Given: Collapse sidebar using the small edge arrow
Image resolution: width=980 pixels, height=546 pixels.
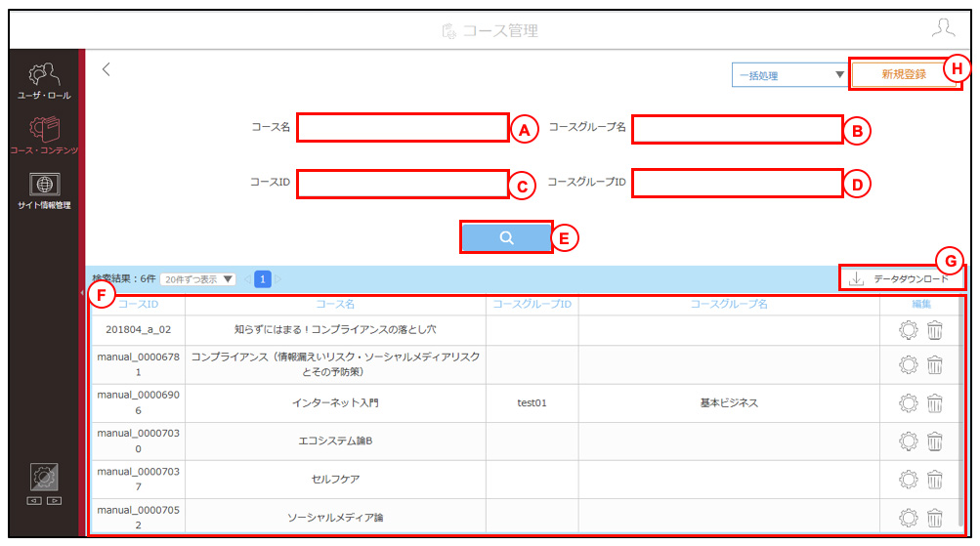Looking at the screenshot, I should click(x=82, y=292).
